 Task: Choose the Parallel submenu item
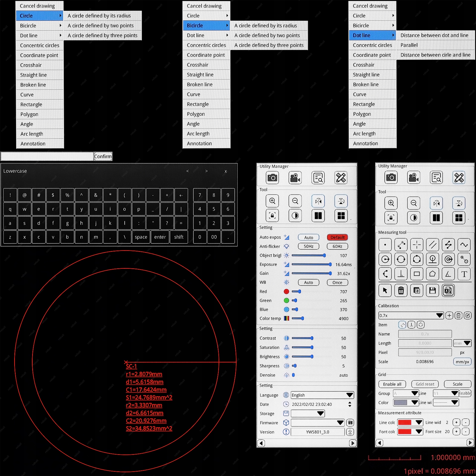[x=409, y=45]
